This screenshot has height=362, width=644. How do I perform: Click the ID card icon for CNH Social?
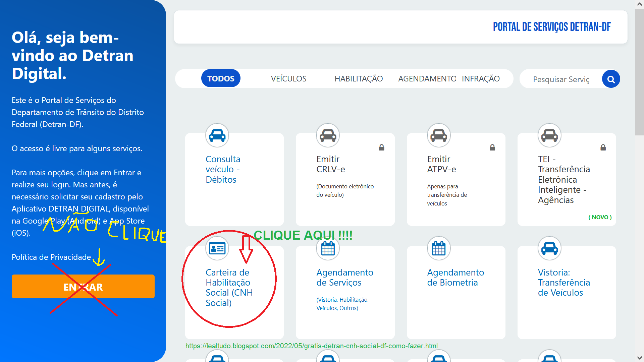[x=217, y=248]
